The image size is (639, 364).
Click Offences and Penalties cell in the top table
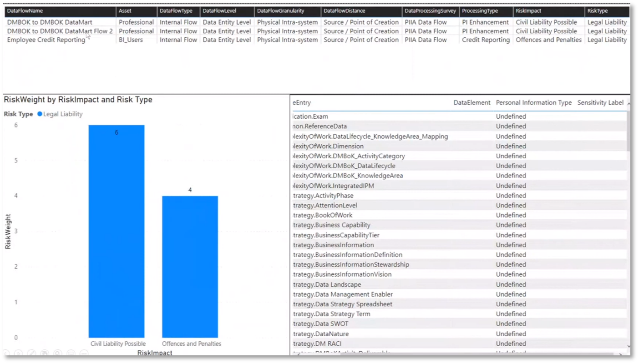[x=548, y=40]
